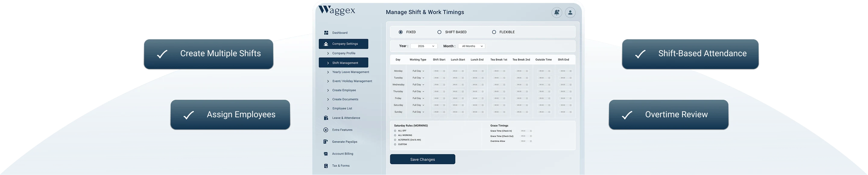
Task: Click Saturday Shift End time field
Action: (566, 105)
